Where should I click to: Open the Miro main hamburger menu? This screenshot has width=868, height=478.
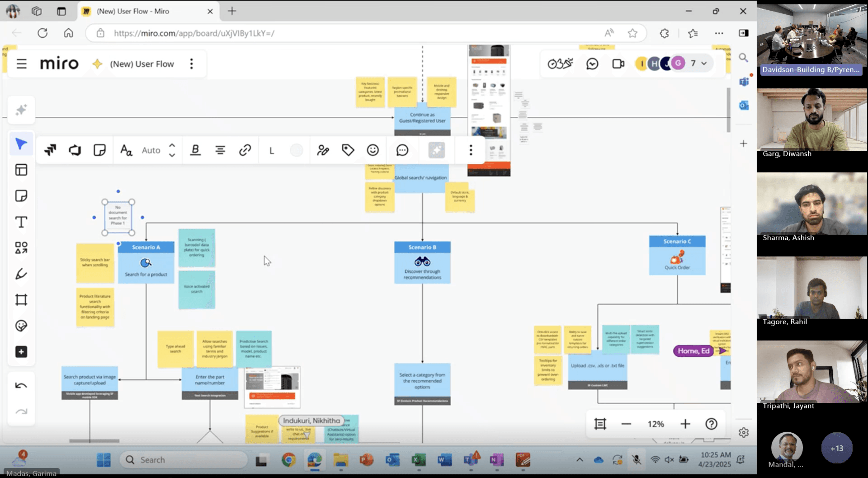22,64
